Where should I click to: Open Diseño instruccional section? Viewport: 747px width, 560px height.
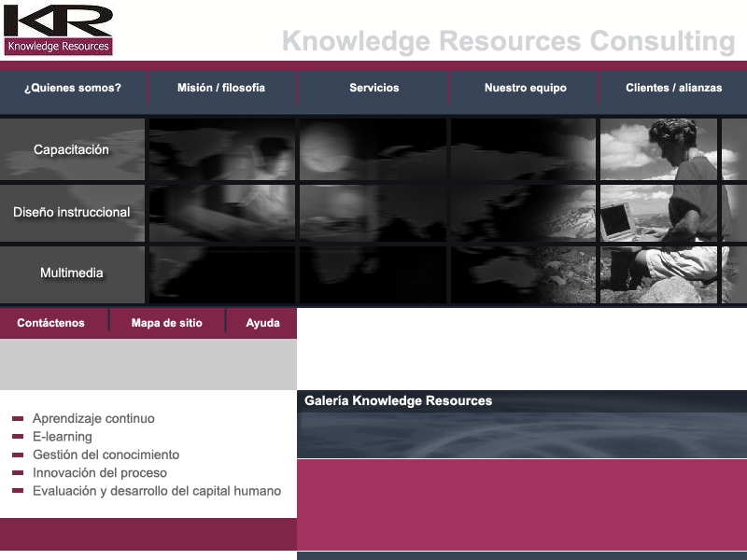pos(72,213)
